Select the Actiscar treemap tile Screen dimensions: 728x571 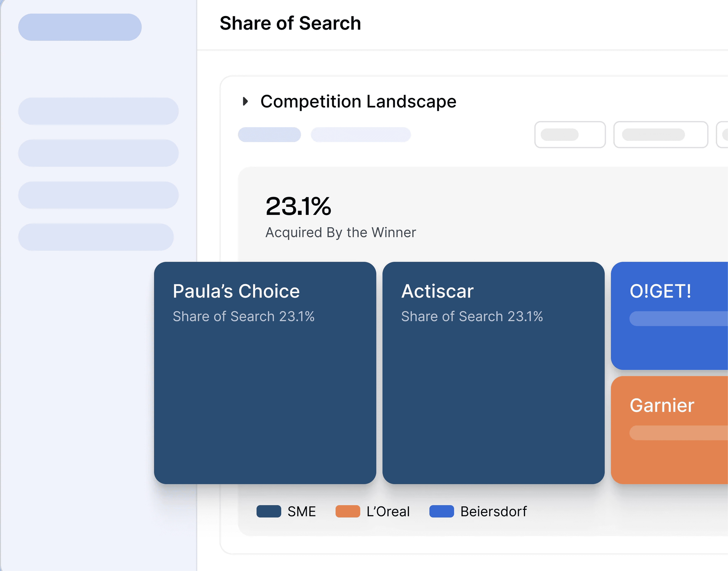click(x=493, y=373)
